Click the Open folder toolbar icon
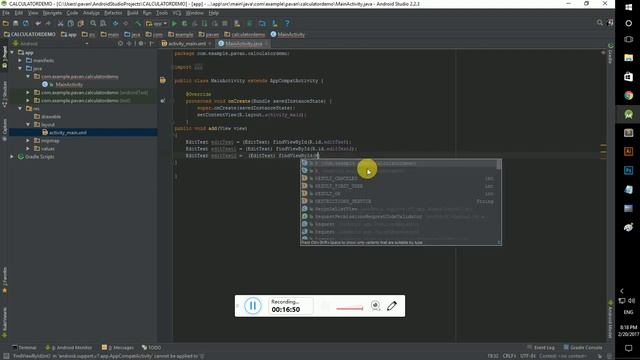 6,24
